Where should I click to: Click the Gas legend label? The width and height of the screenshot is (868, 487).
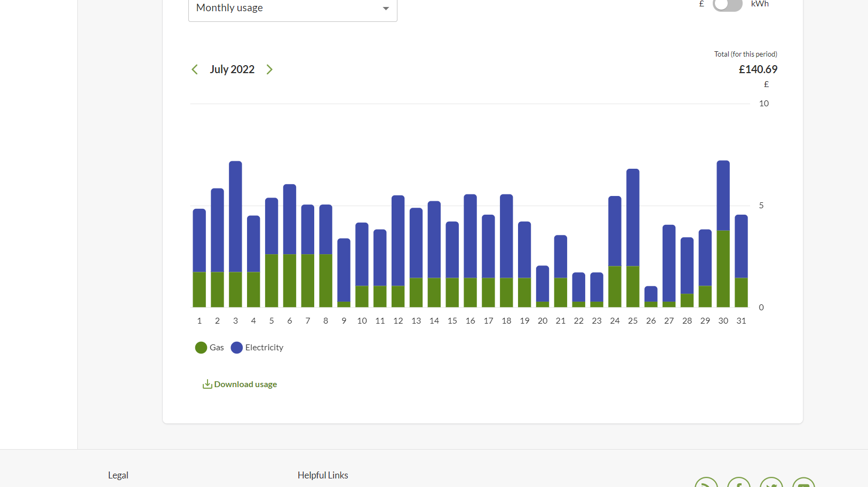[x=217, y=348]
